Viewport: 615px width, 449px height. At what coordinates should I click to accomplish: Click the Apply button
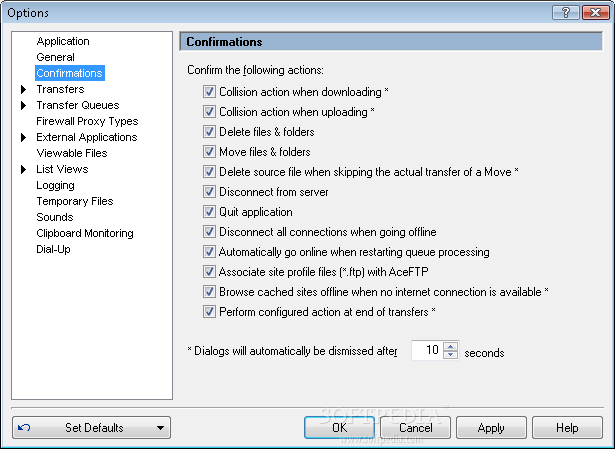(x=491, y=427)
